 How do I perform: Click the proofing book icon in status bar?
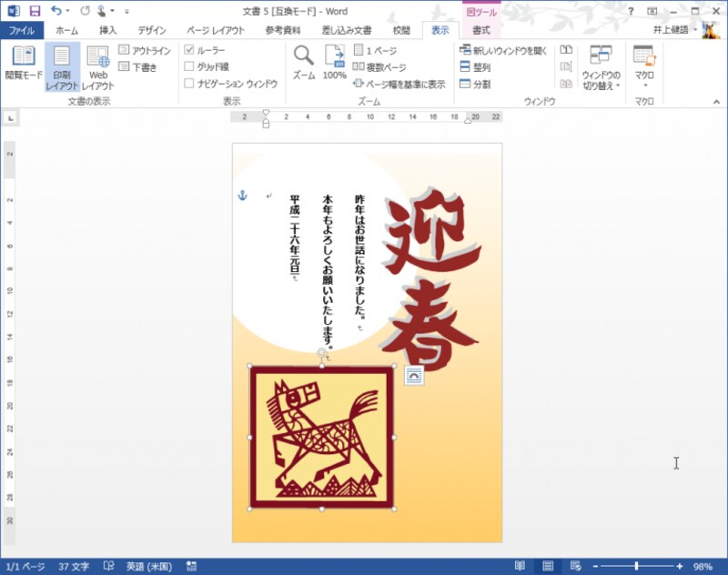pyautogui.click(x=109, y=566)
